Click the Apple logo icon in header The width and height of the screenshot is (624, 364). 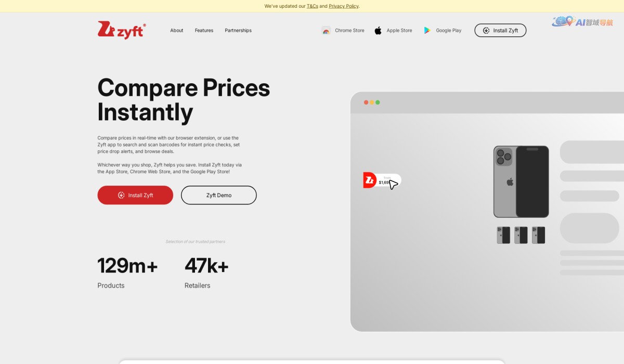378,31
